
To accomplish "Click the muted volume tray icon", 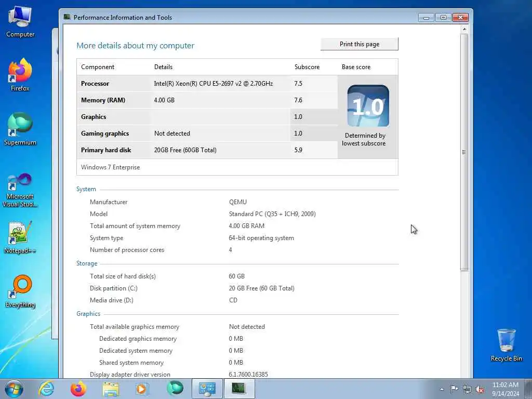I will (480, 389).
